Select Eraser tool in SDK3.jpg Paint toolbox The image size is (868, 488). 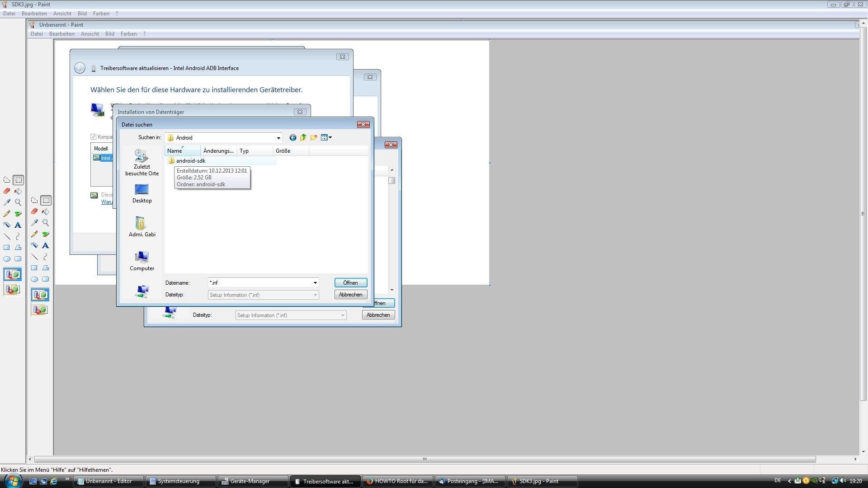tap(7, 191)
